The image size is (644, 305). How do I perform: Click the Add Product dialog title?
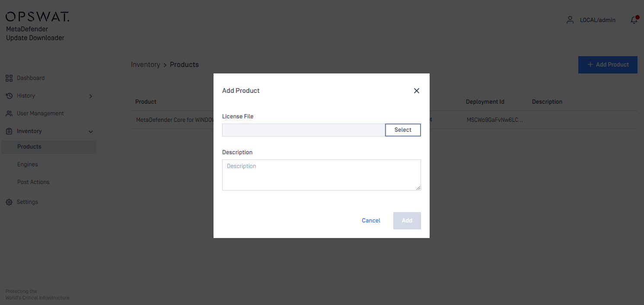pos(241,91)
